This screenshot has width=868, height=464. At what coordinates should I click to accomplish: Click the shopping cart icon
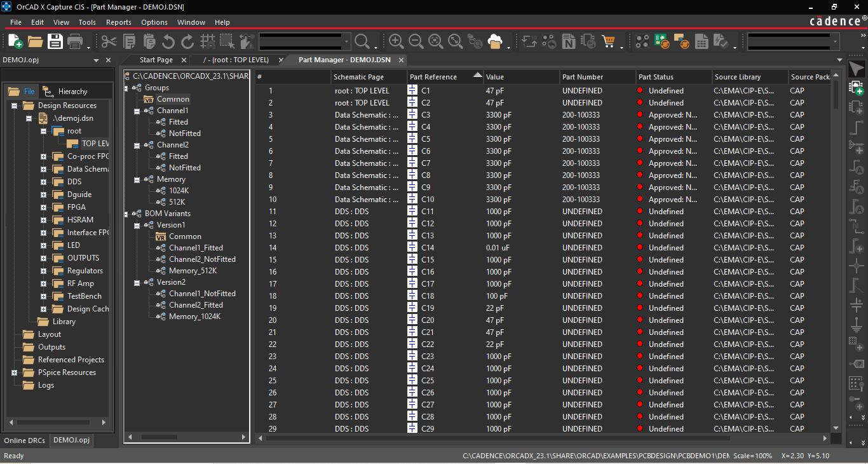pos(609,42)
